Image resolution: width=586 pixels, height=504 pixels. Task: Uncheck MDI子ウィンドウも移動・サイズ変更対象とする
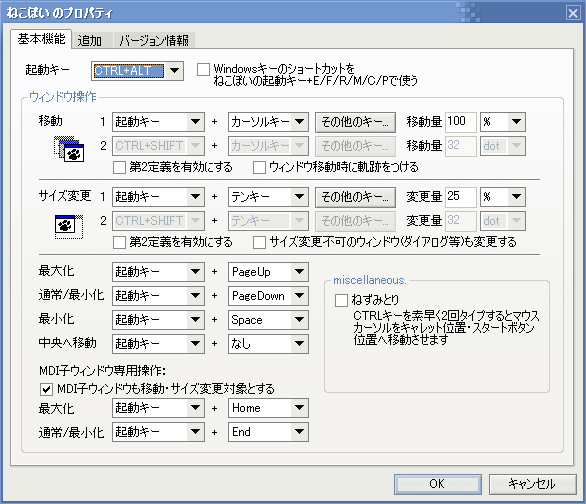[46, 389]
